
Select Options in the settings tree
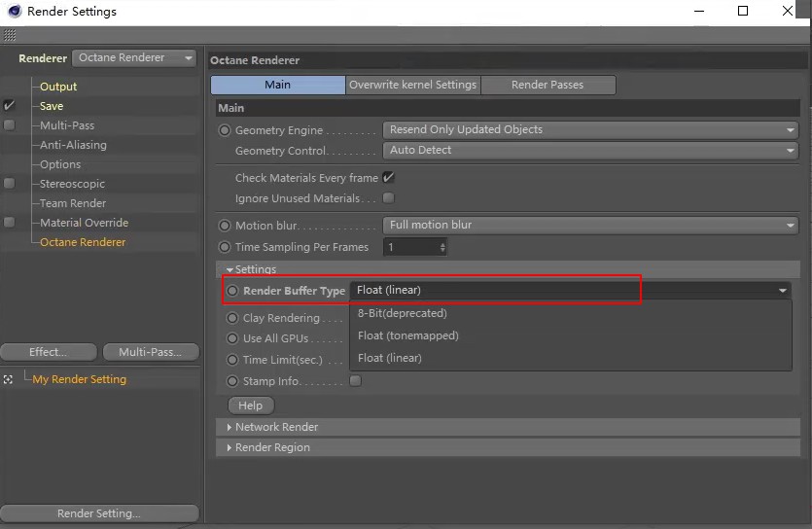click(60, 164)
